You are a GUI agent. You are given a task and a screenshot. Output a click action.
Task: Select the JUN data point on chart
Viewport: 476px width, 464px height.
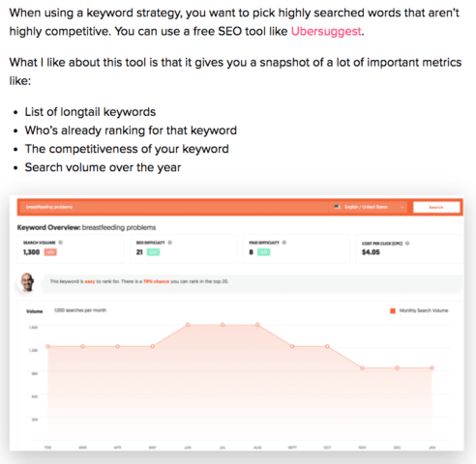(x=188, y=325)
